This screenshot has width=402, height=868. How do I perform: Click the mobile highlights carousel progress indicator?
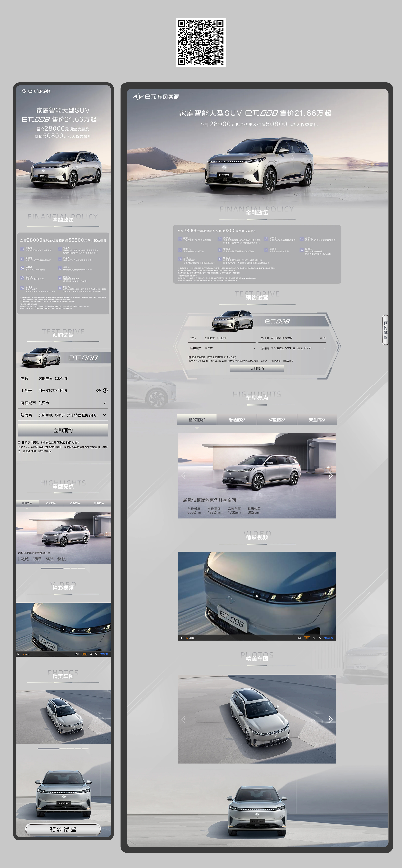pos(63,568)
